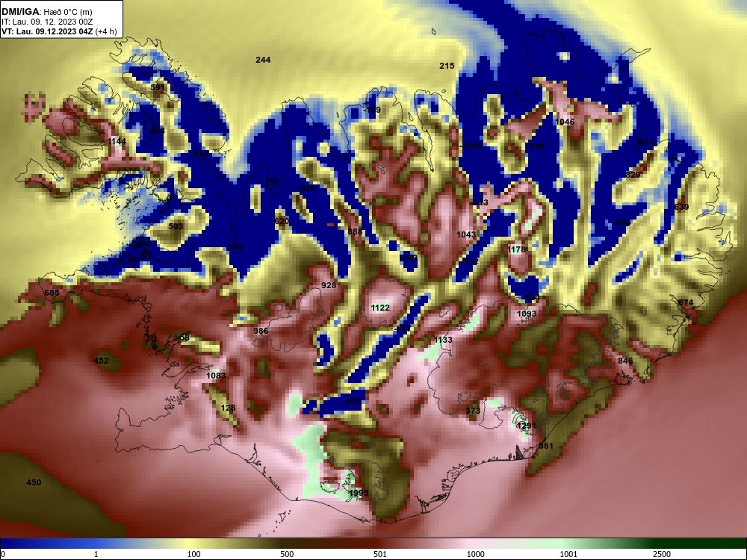
Task: Select the 452 value over Faxaflói bay
Action: point(101,361)
